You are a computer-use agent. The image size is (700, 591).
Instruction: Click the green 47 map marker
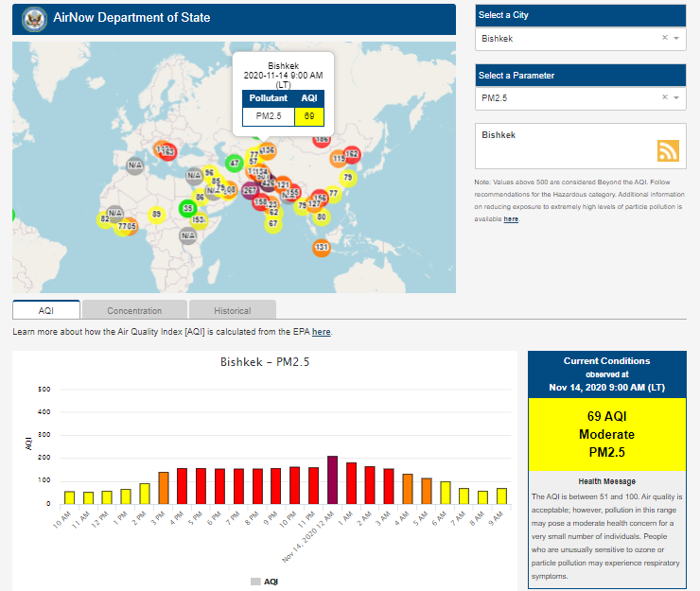[235, 164]
